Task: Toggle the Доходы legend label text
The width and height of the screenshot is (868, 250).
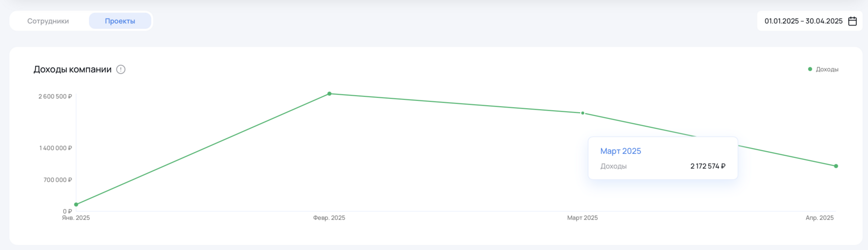Action: coord(827,69)
